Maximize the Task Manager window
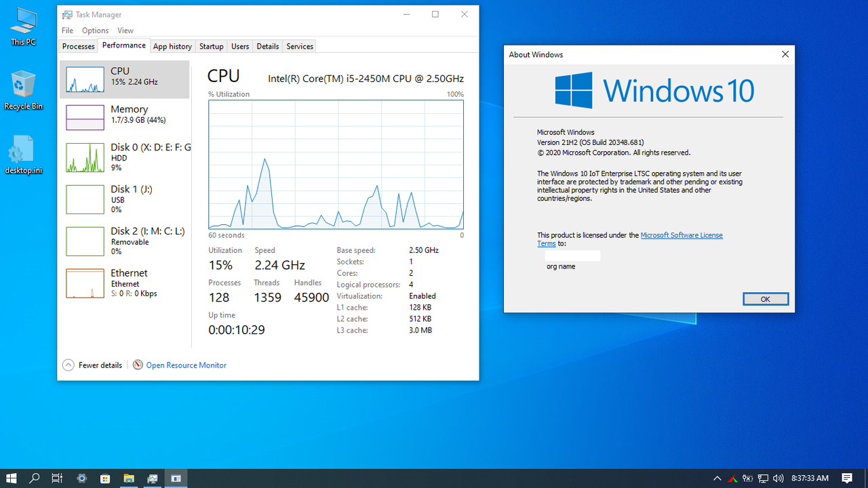Viewport: 868px width, 488px height. coord(435,14)
